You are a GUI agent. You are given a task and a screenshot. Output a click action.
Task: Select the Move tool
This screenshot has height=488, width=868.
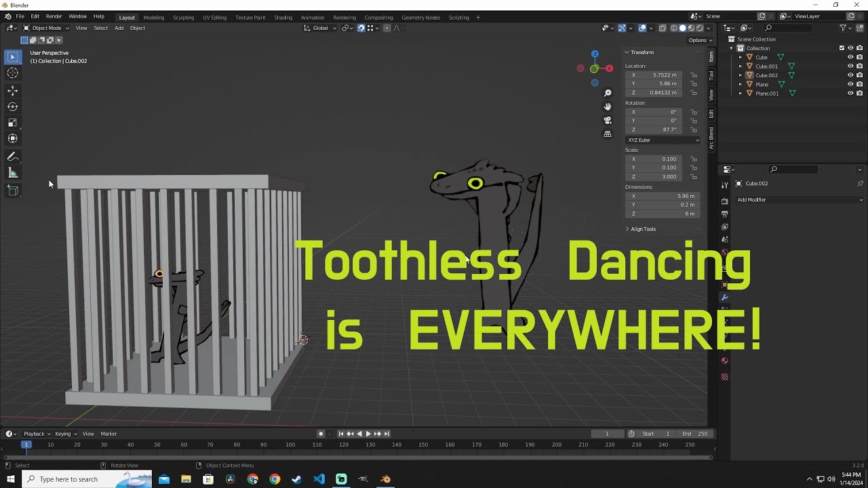tap(12, 91)
